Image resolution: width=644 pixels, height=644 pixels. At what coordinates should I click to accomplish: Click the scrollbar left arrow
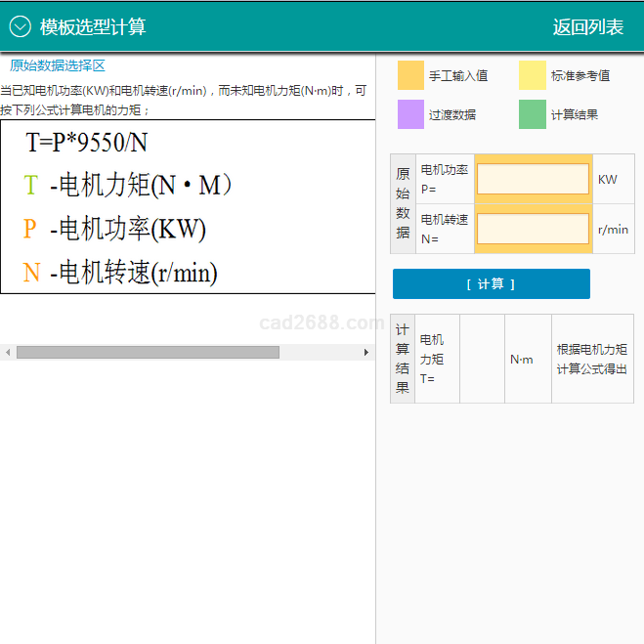point(7,352)
